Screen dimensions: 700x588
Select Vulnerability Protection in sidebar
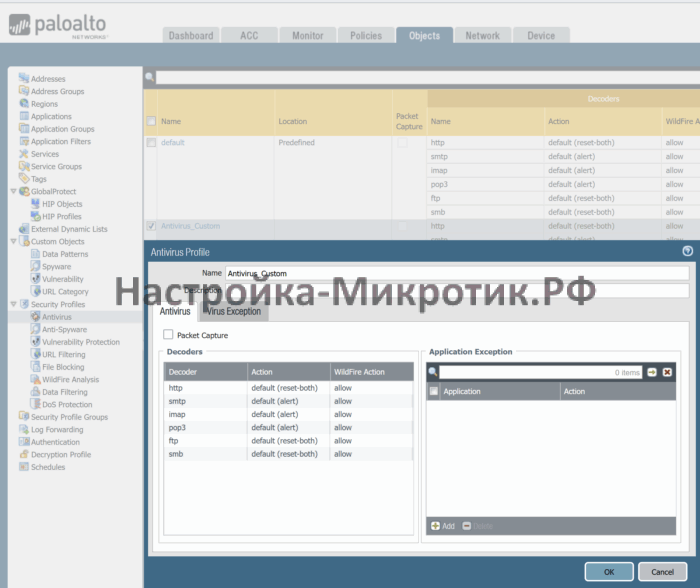(81, 342)
